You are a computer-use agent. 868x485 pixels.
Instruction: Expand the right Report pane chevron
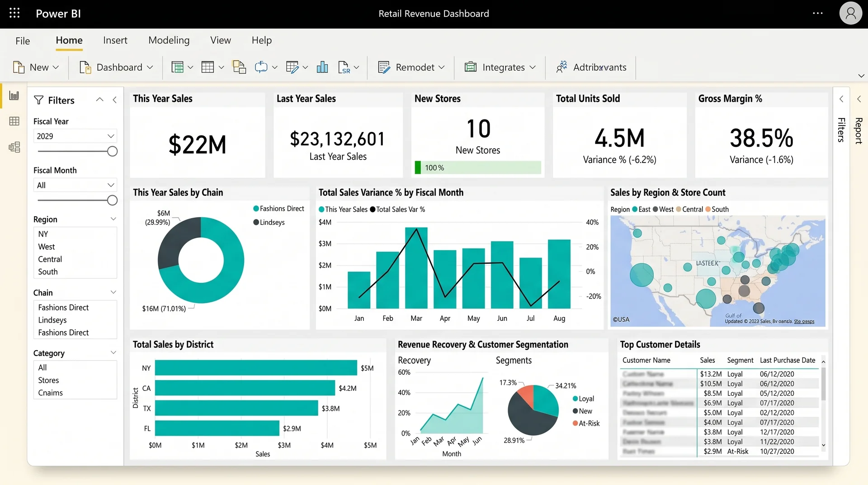click(x=859, y=99)
